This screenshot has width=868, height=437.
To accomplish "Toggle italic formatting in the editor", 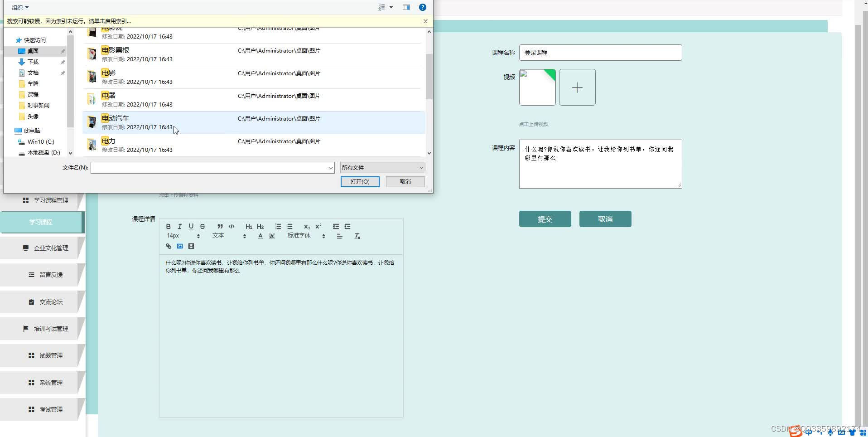I will coord(179,226).
